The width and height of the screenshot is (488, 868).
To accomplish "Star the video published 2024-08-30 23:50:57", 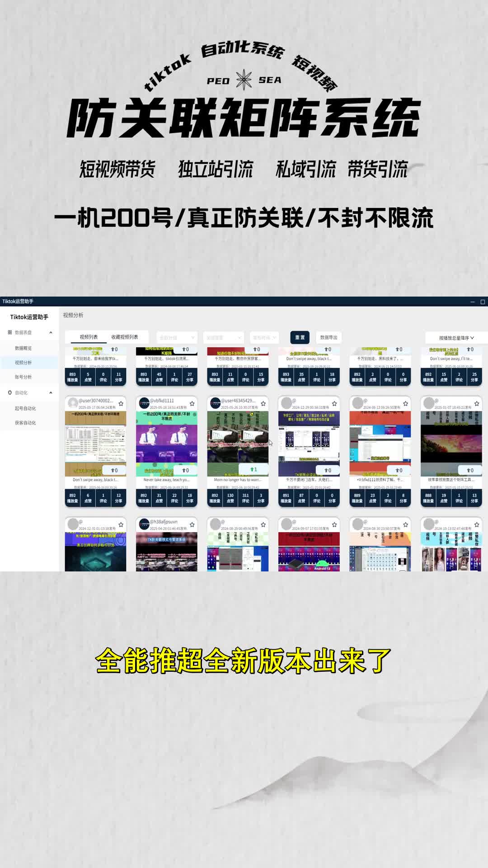I will click(405, 525).
